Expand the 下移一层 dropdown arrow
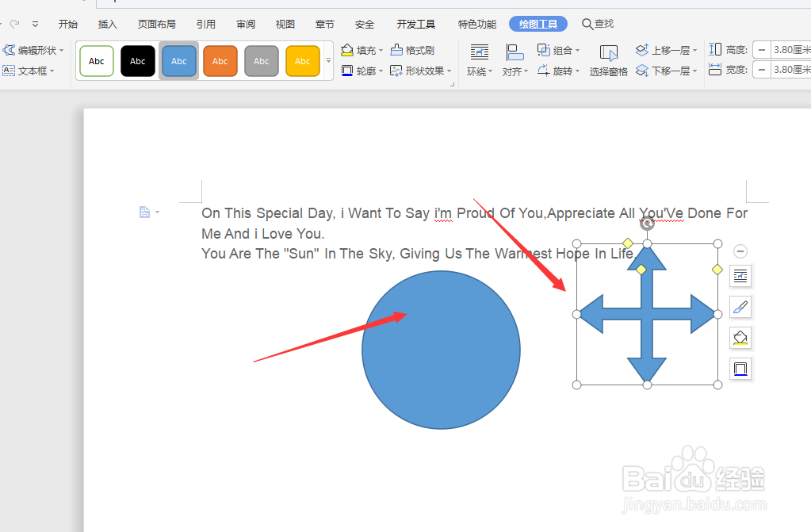811x532 pixels. coord(694,71)
